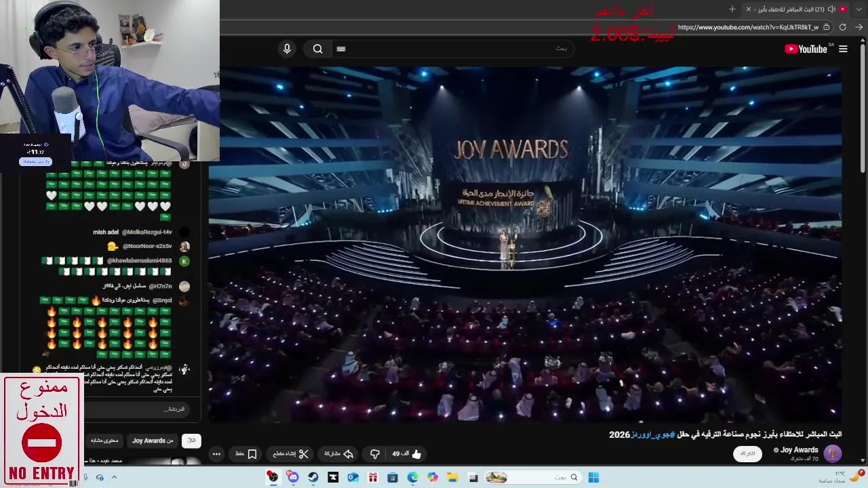This screenshot has width=868, height=488.
Task: Open the three-dot more actions menu
Action: pos(216,454)
